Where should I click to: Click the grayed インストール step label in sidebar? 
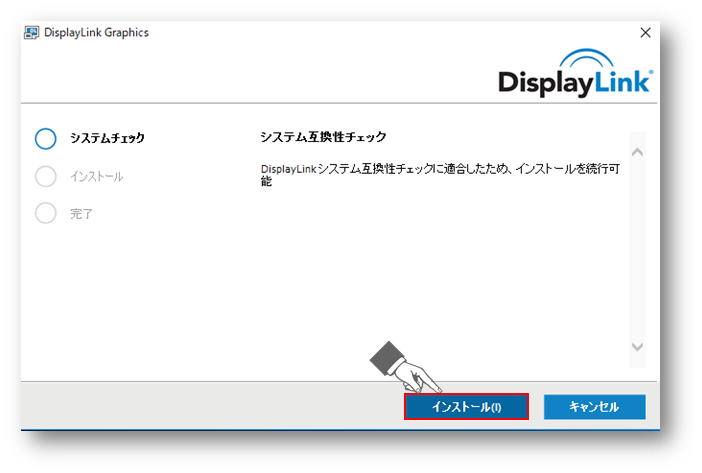pos(97,176)
